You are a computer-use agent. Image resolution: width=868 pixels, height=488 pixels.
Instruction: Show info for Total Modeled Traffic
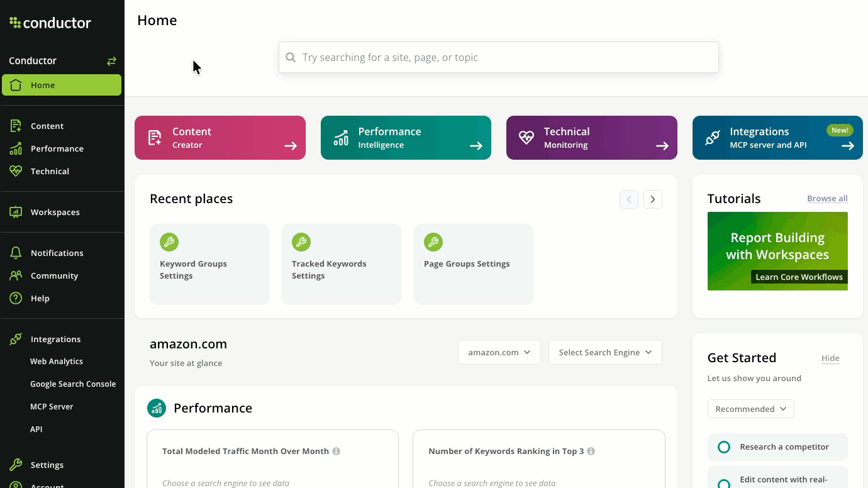pos(337,452)
